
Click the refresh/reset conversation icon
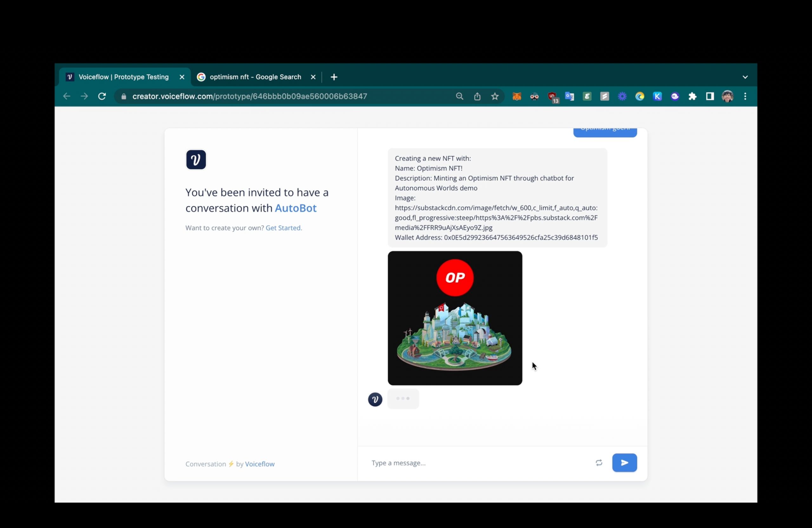pyautogui.click(x=599, y=462)
